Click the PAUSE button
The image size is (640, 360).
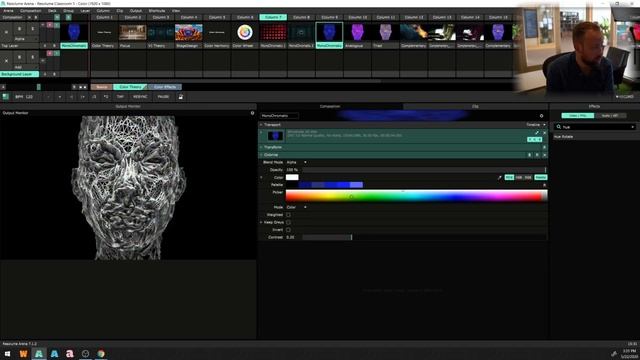point(163,97)
